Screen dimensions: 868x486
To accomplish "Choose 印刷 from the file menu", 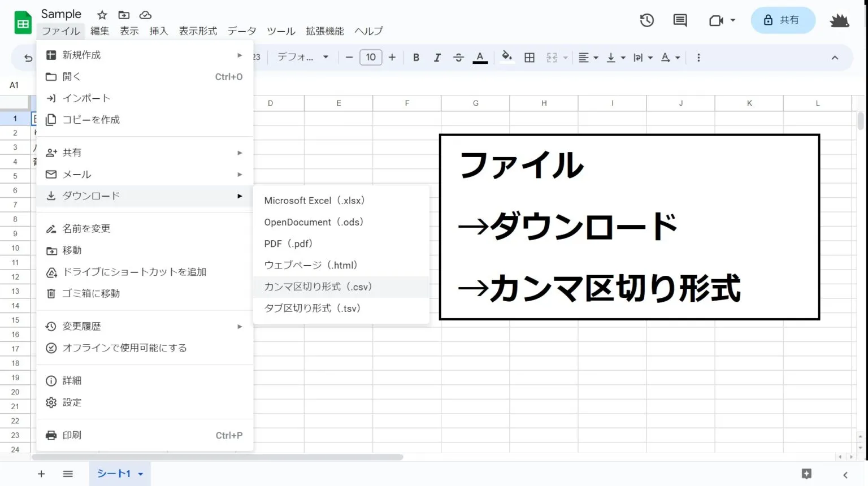I will point(145,435).
